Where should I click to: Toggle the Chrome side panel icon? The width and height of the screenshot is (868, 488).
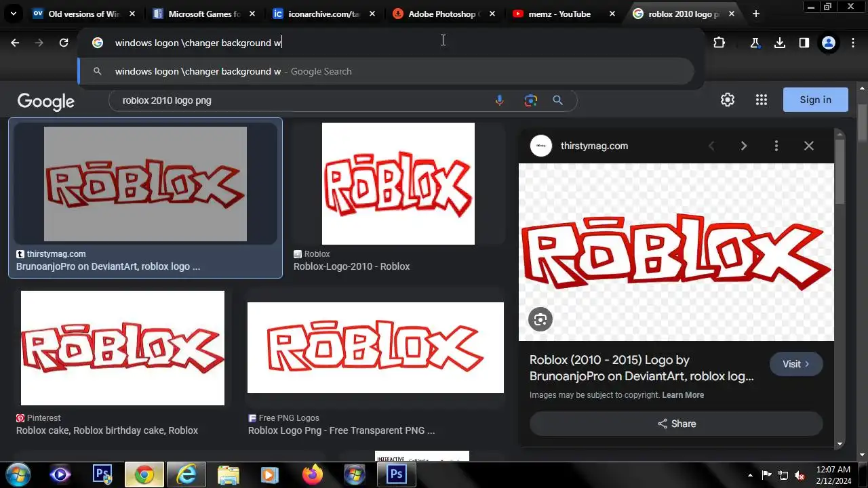click(x=804, y=43)
